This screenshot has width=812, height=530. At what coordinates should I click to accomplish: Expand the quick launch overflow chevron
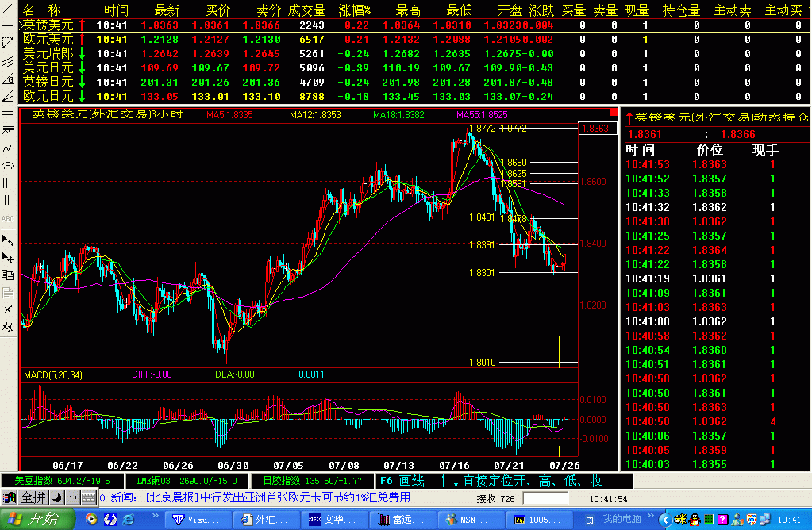(x=155, y=516)
